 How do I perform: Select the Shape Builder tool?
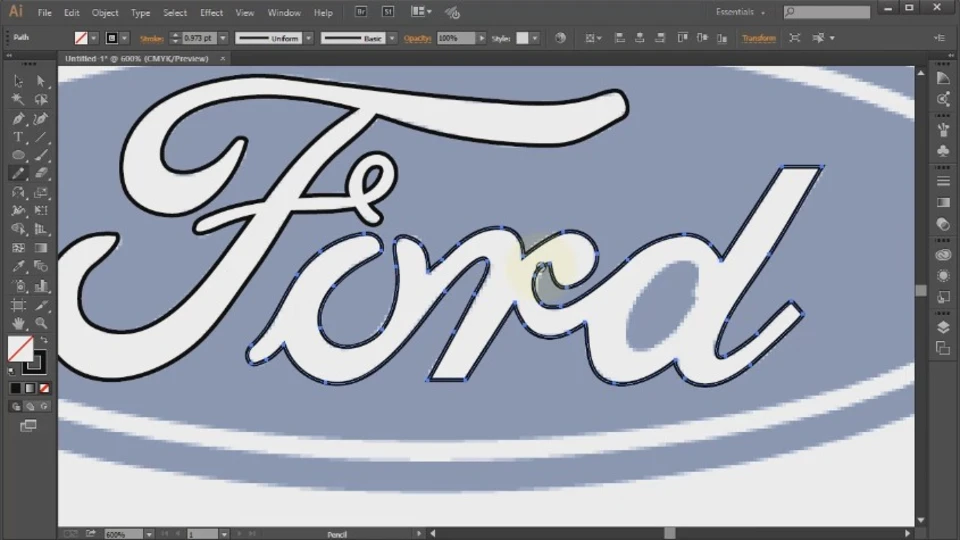pos(18,229)
